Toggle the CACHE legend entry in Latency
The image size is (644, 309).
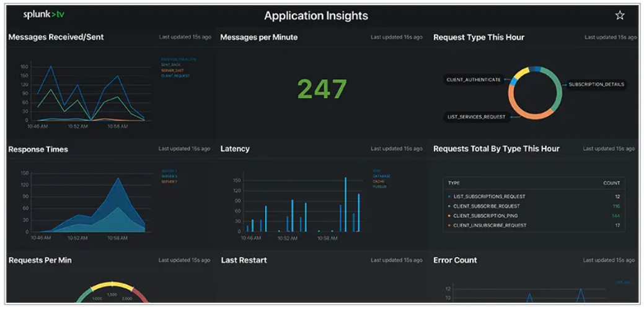point(378,181)
